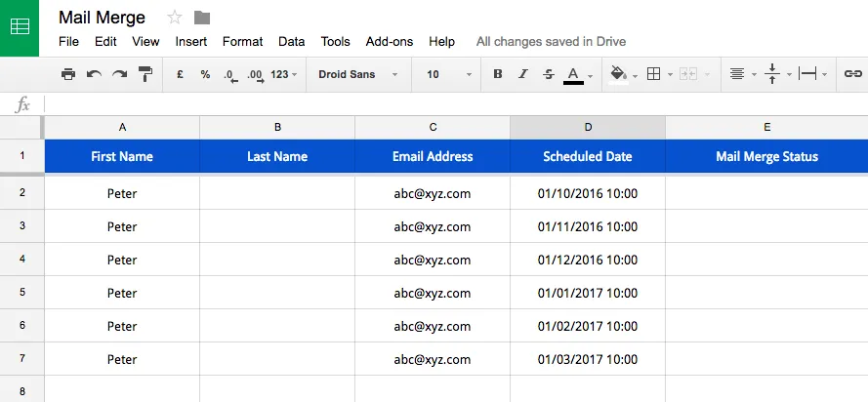Viewport: 868px width, 402px height.
Task: Click the 'Mail Merge Status' header cell
Action: [766, 156]
